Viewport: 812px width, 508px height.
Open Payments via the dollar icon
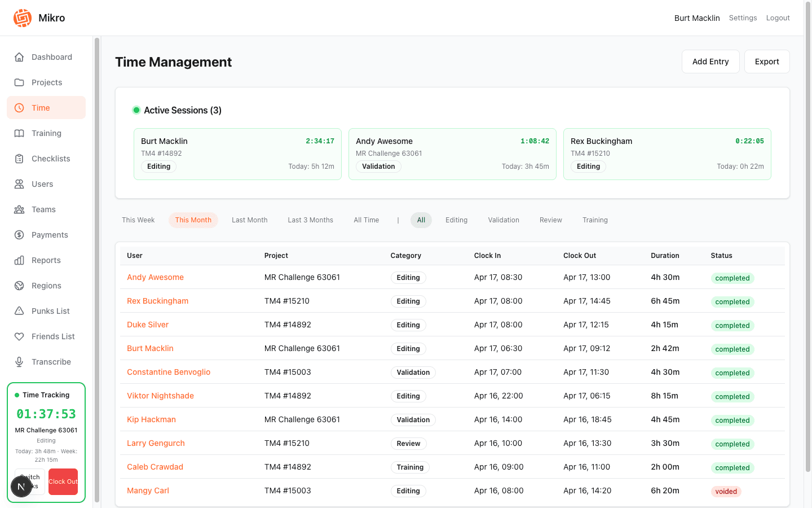[x=19, y=234]
